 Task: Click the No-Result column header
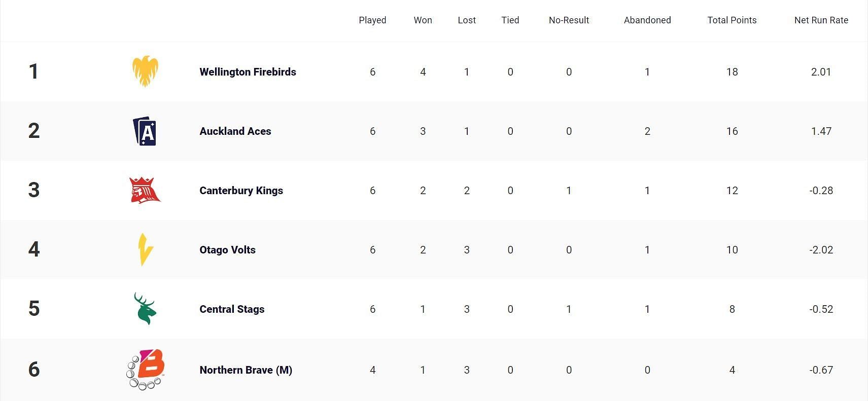click(569, 20)
